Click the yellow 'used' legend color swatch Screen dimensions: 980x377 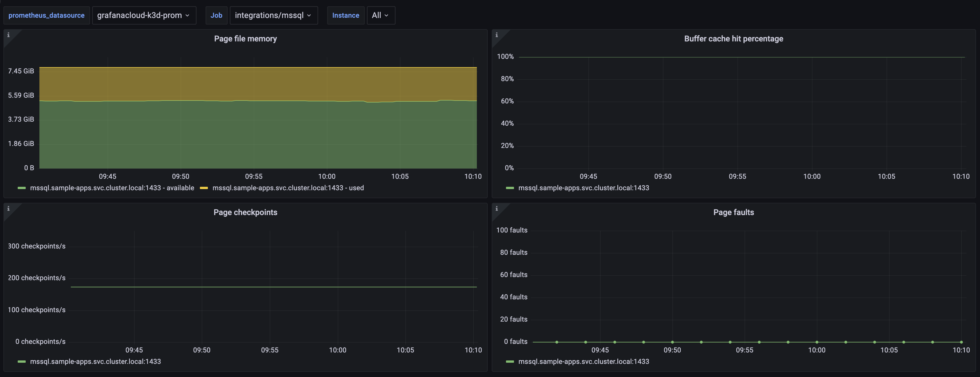click(204, 188)
